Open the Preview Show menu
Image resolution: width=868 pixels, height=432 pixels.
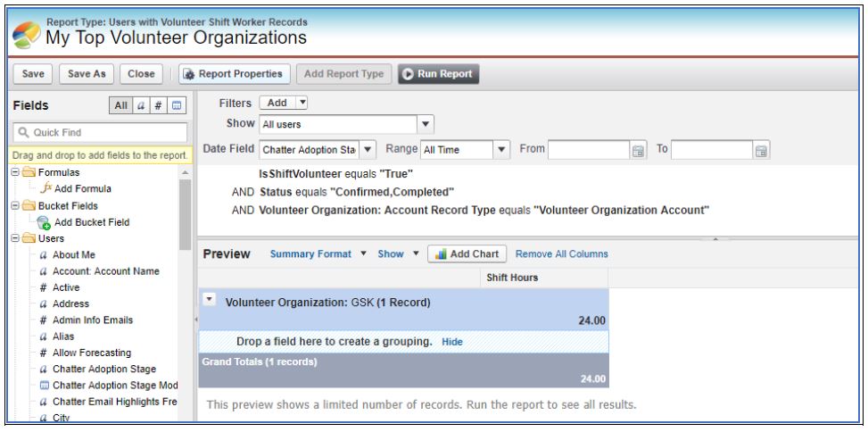point(398,254)
